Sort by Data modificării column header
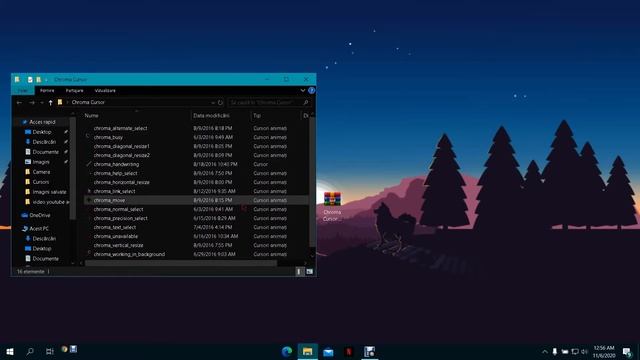Screen dimensions: 640x360 pyautogui.click(x=211, y=116)
